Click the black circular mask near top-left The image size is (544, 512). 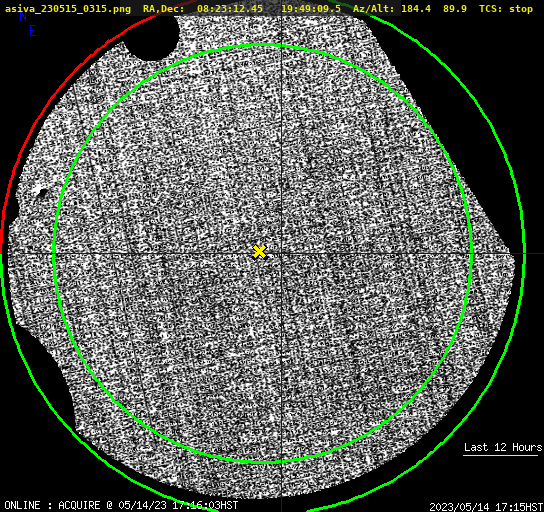pos(152,36)
